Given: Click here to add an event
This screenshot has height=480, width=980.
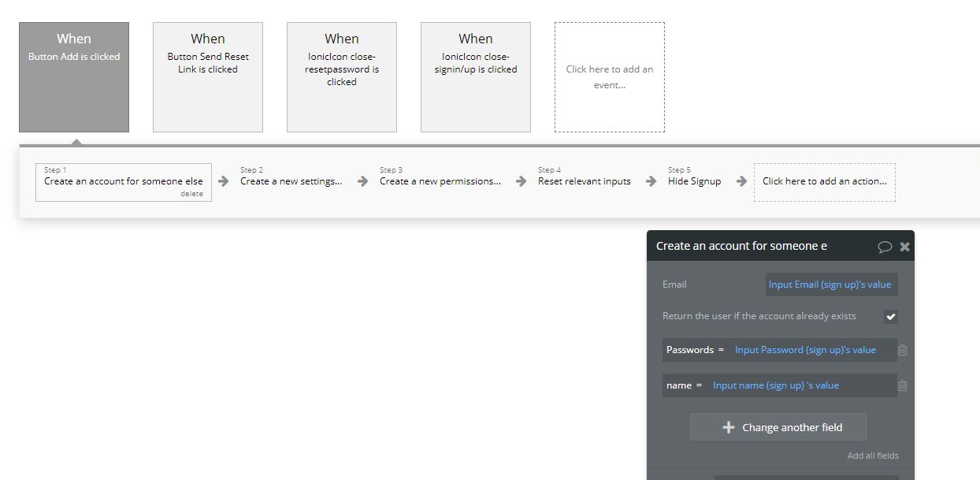Looking at the screenshot, I should (x=610, y=77).
